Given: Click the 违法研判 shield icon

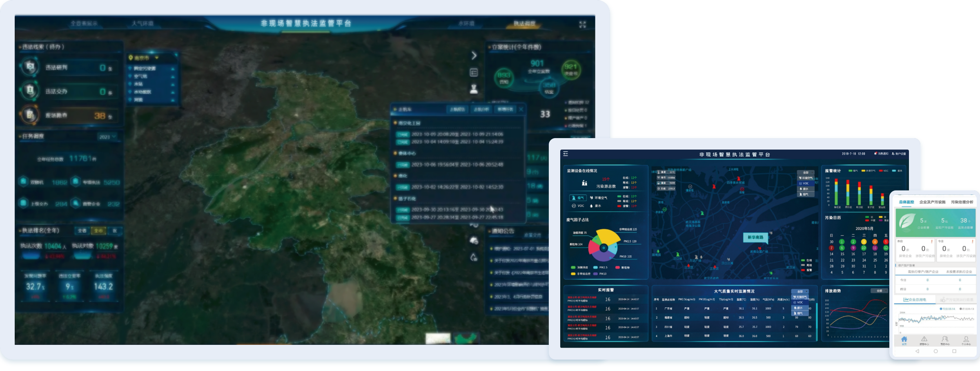Looking at the screenshot, I should [x=30, y=67].
